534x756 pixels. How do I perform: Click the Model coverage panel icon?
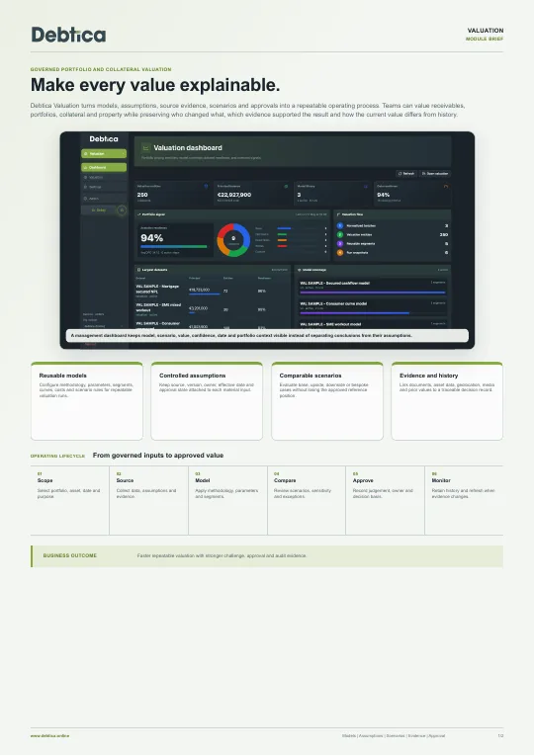pos(300,270)
